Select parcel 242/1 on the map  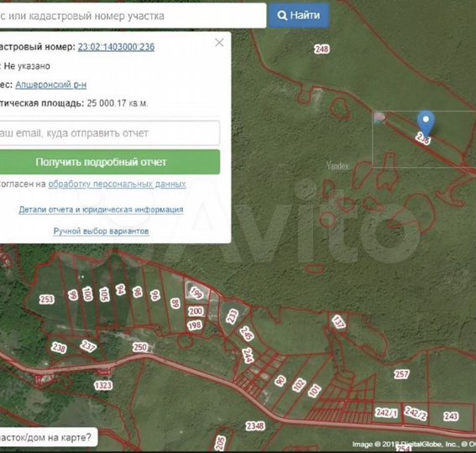(x=386, y=413)
